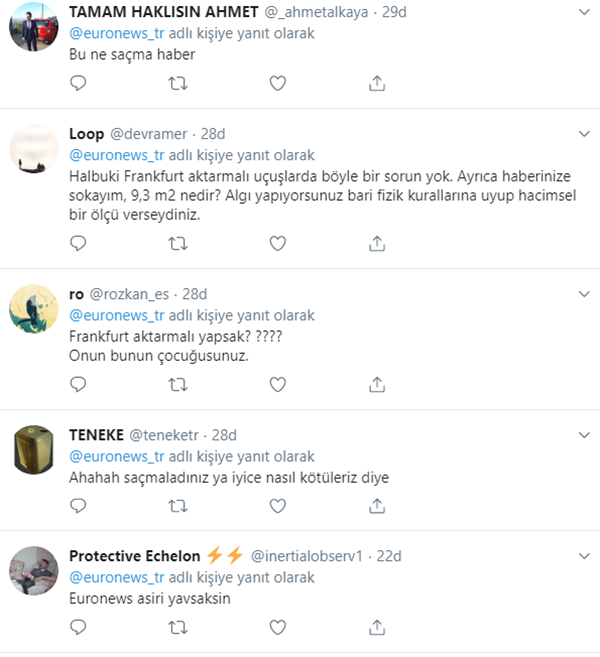
Task: Like ro's tweet about Frankfurt
Action: coord(278,383)
